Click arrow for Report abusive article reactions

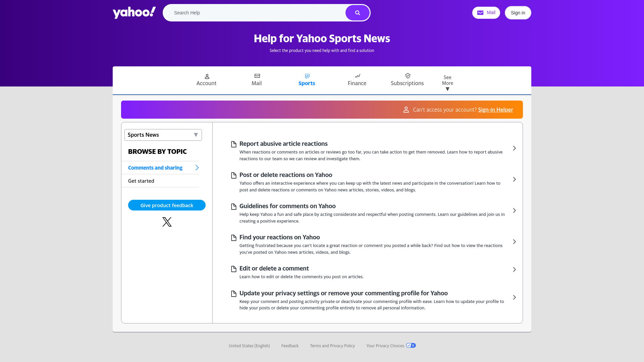(x=514, y=148)
